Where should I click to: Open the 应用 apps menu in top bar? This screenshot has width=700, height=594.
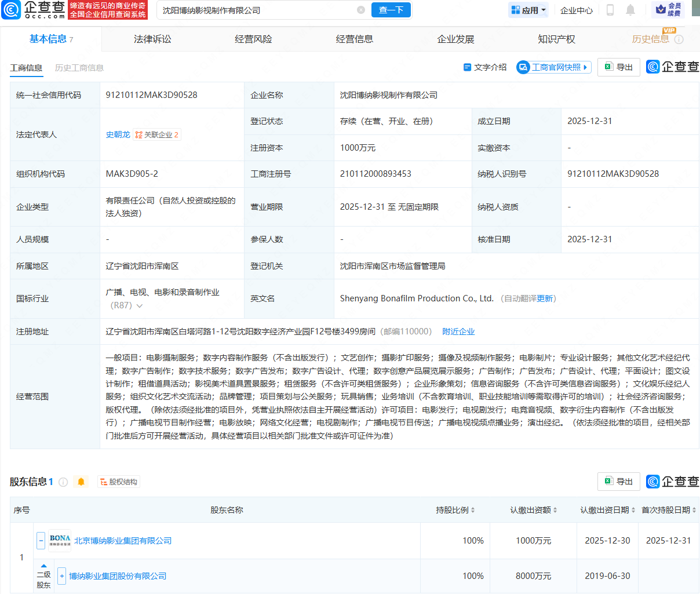click(x=527, y=10)
